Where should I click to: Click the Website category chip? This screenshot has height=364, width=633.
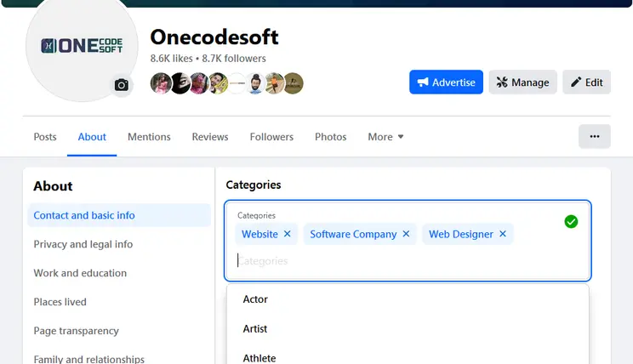pyautogui.click(x=266, y=234)
